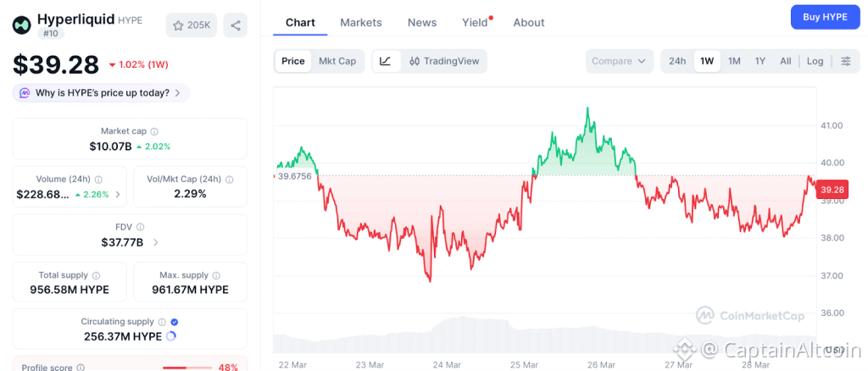Click the Market cap info icon
The image size is (868, 371).
click(x=154, y=131)
